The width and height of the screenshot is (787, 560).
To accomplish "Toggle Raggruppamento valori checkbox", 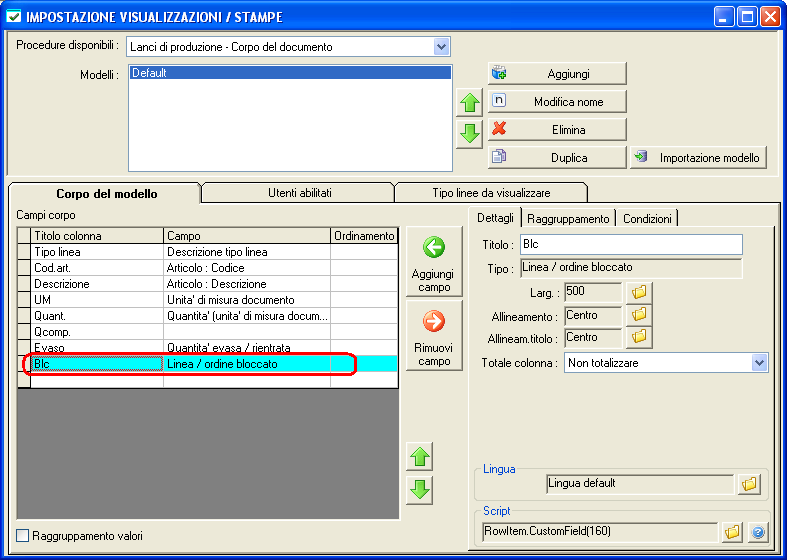I will (23, 536).
